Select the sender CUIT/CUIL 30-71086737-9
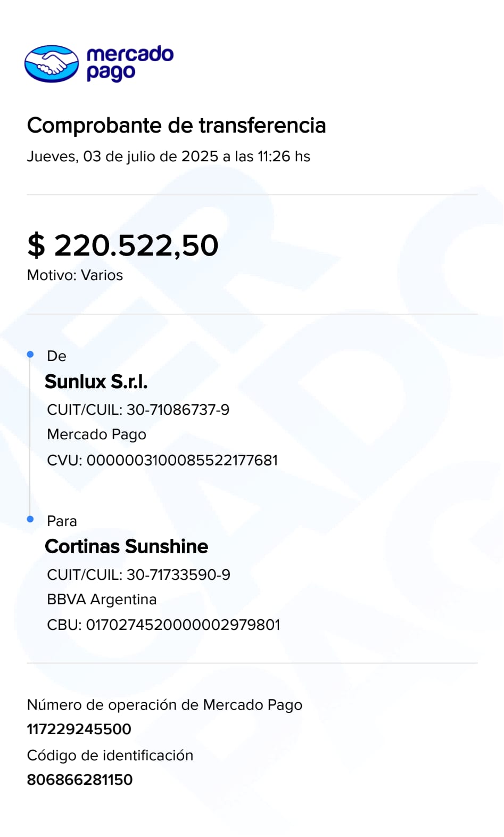The width and height of the screenshot is (504, 837). (x=138, y=410)
